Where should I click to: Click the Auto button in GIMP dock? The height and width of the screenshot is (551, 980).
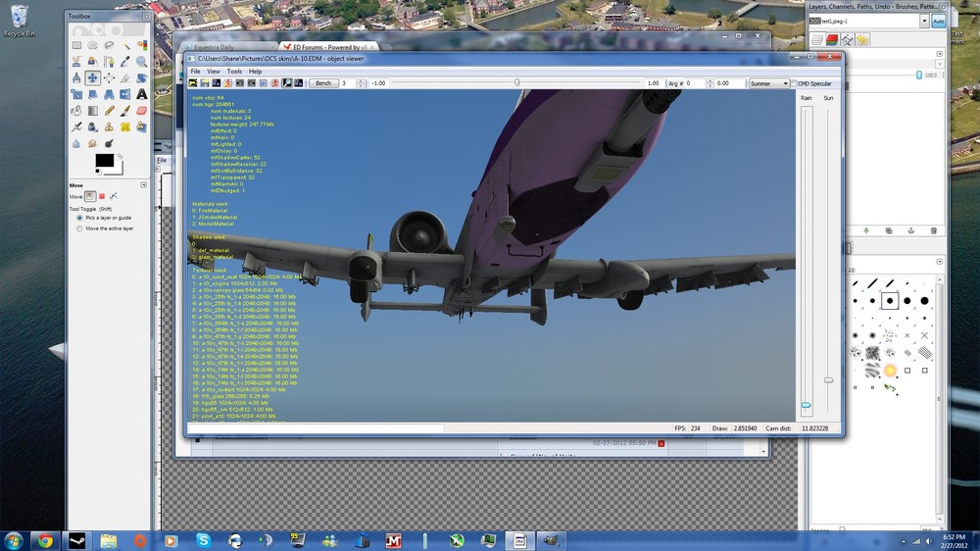click(x=938, y=21)
